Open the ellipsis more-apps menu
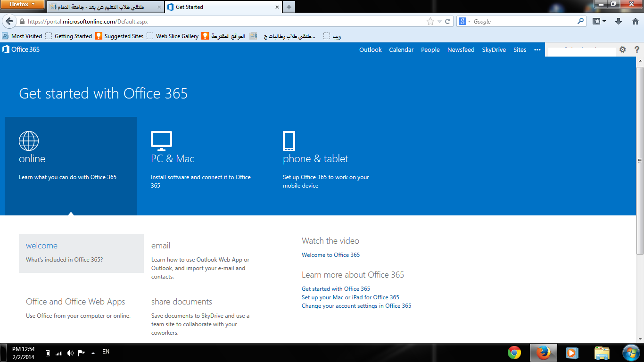The width and height of the screenshot is (644, 362). pyautogui.click(x=537, y=49)
